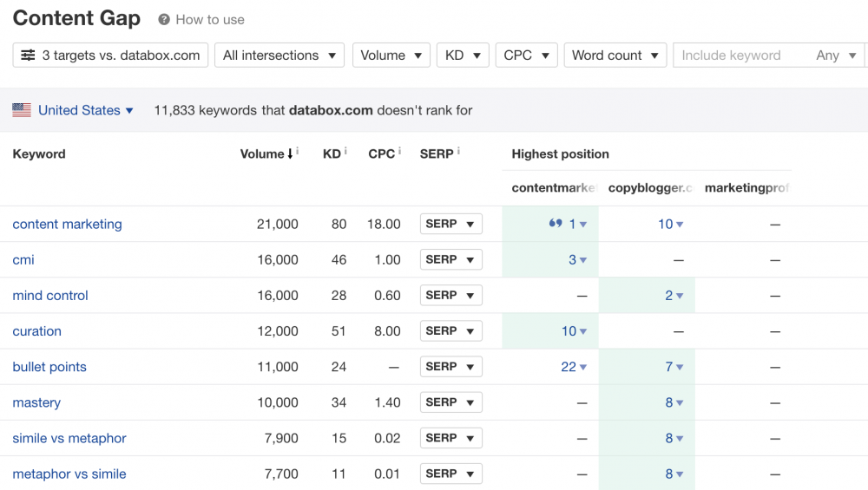Click the United States flag icon
The width and height of the screenshot is (868, 490).
tap(22, 110)
